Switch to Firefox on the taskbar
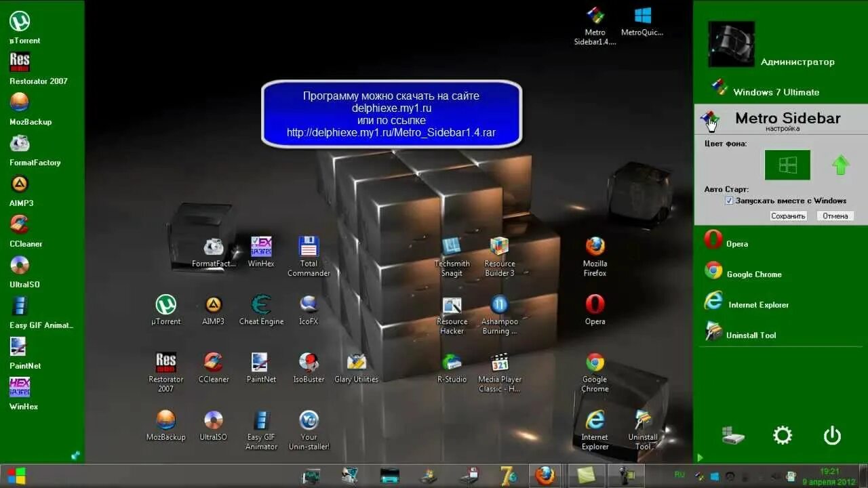This screenshot has width=868, height=488. (x=545, y=476)
